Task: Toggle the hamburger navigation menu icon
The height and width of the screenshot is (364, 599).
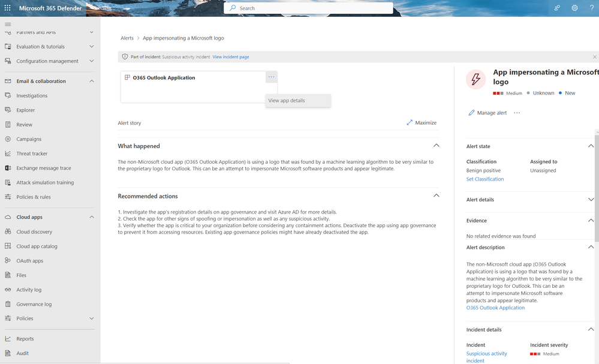Action: [8, 25]
